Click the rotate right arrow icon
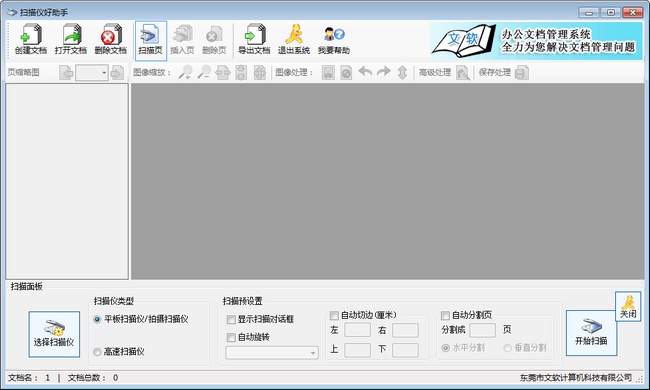 pos(383,72)
